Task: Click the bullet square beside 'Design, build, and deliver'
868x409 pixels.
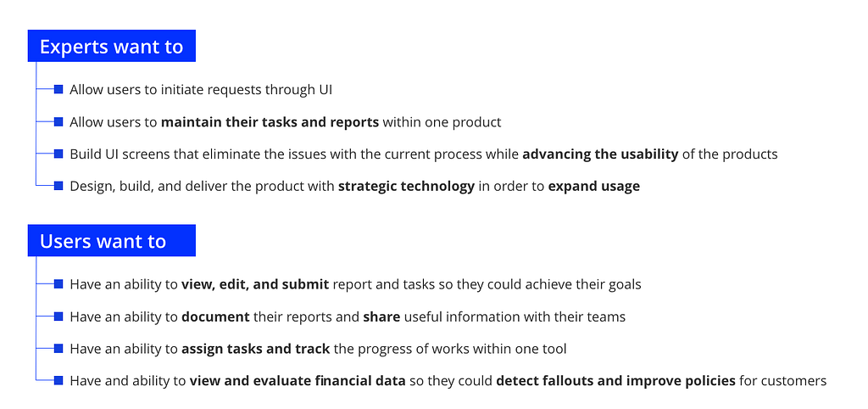Action: (58, 186)
